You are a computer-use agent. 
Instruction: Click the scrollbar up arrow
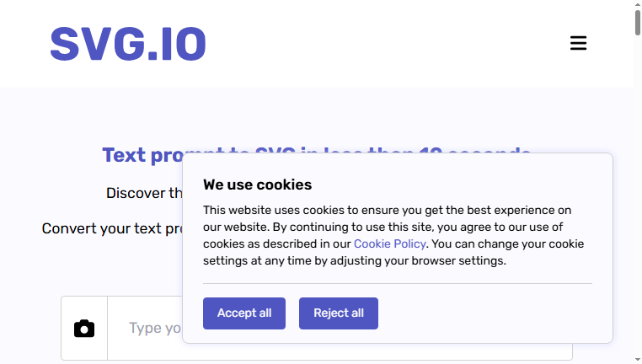(638, 4)
